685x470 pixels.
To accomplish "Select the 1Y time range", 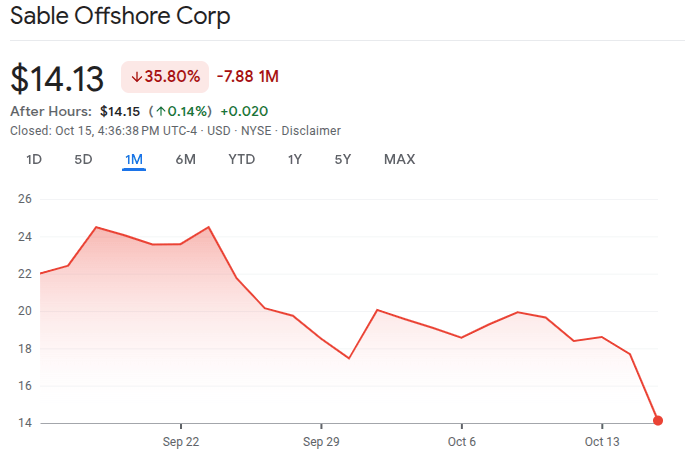I will tap(294, 159).
